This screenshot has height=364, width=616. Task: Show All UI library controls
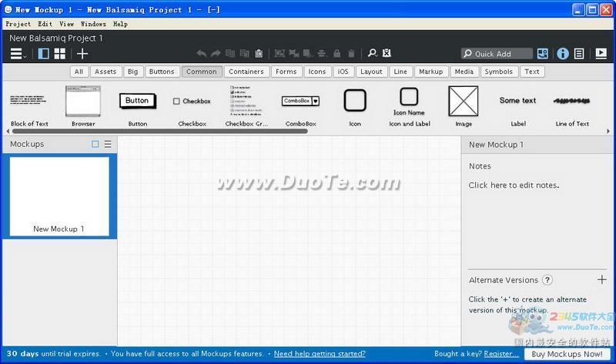79,72
